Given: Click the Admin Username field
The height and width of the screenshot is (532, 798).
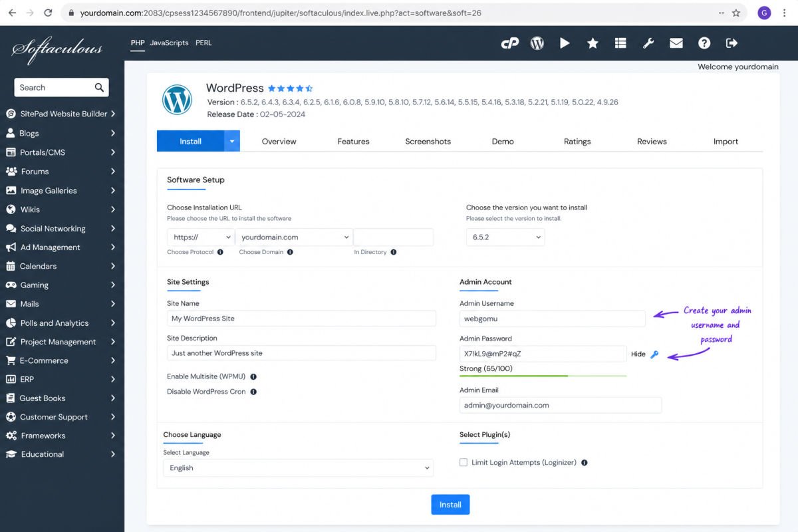Looking at the screenshot, I should click(x=553, y=319).
